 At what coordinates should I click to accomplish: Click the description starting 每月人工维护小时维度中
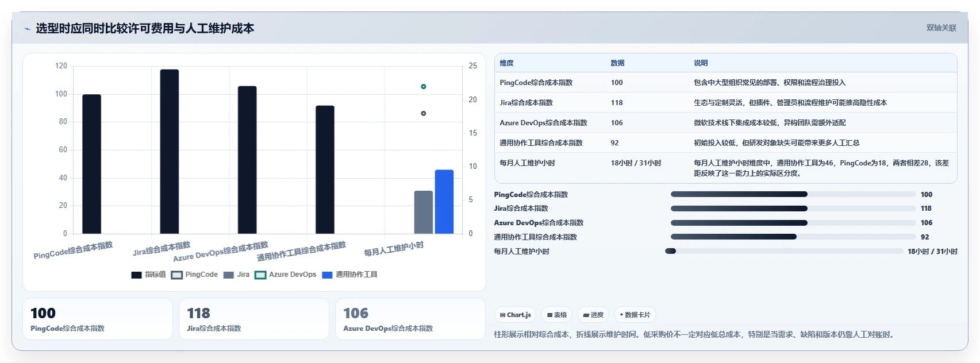(x=821, y=168)
